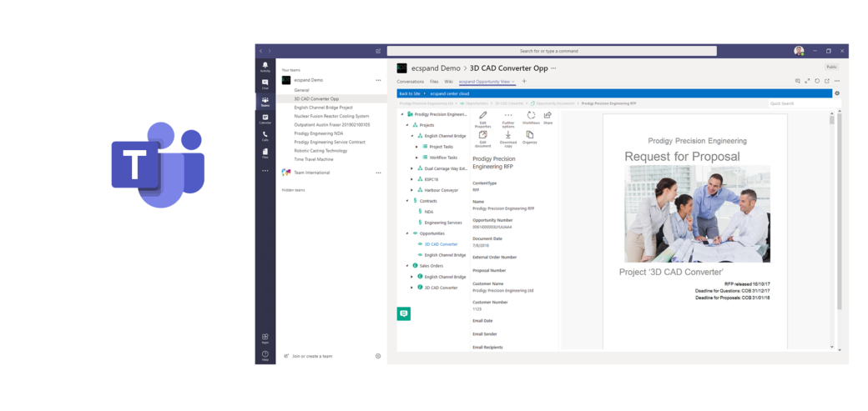Expand the Dual Carriage Way node
The width and height of the screenshot is (868, 411).
411,168
